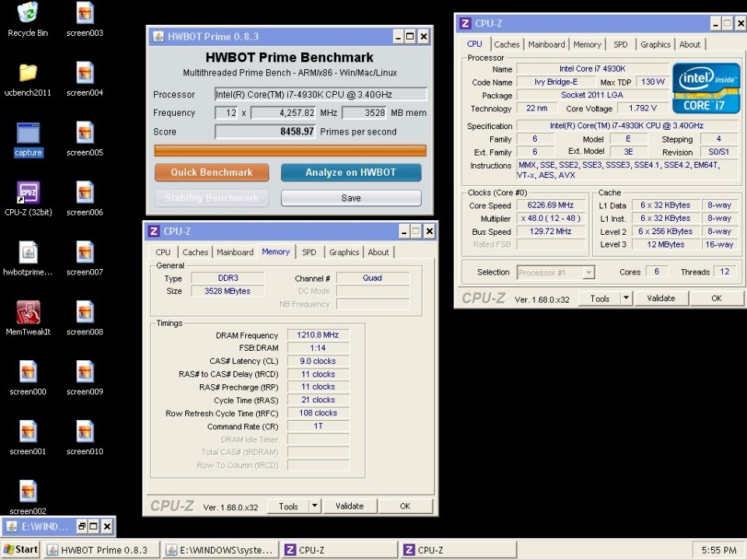Click the 5:55 PM system clock

tap(719, 550)
